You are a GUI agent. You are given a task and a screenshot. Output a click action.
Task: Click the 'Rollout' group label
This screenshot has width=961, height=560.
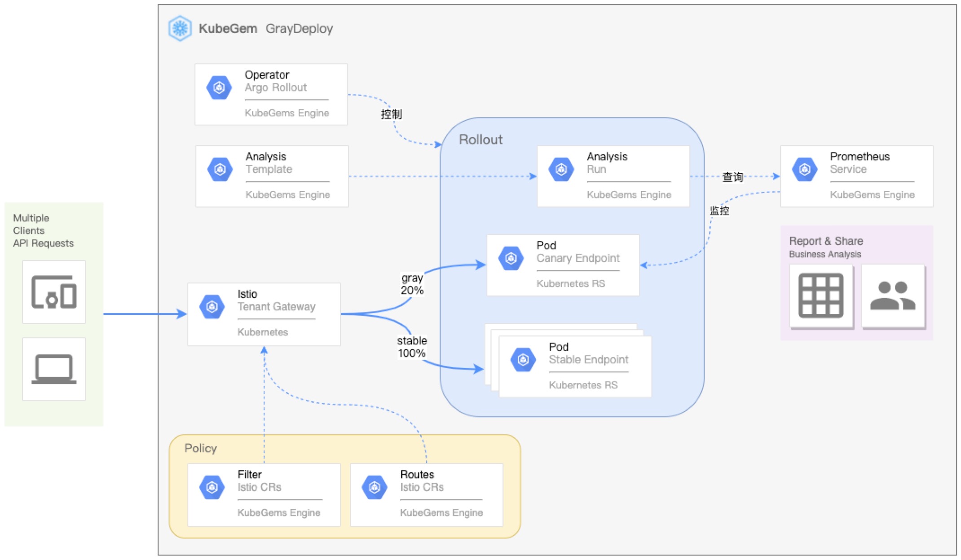coord(480,140)
